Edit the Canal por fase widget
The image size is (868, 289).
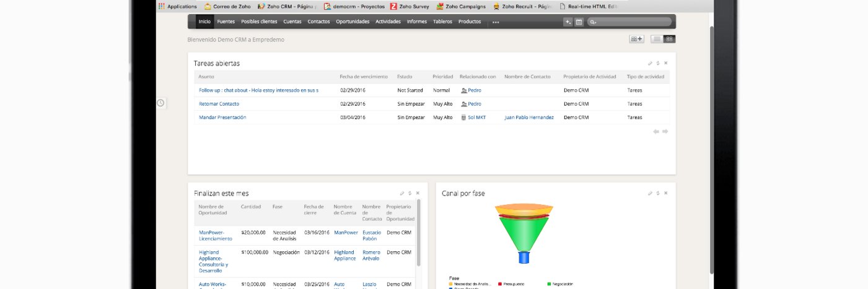[650, 193]
